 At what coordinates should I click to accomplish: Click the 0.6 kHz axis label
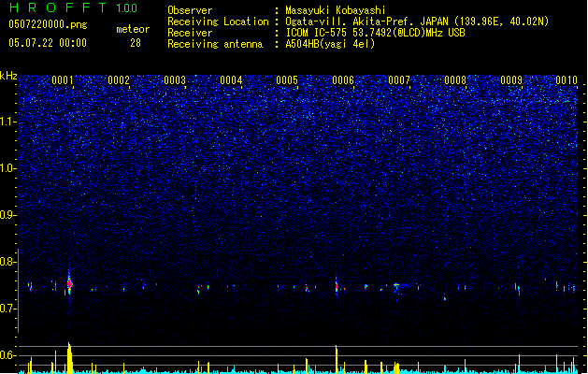pyautogui.click(x=8, y=355)
